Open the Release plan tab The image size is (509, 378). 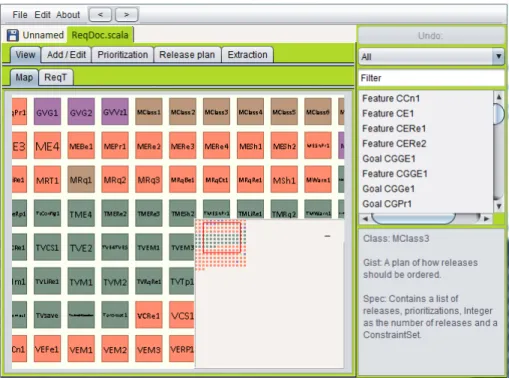point(187,55)
